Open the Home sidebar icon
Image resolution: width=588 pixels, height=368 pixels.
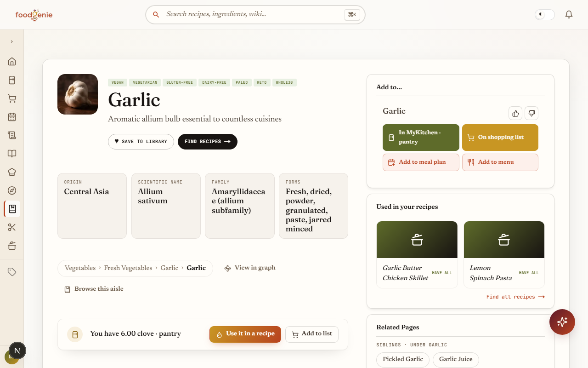(12, 62)
